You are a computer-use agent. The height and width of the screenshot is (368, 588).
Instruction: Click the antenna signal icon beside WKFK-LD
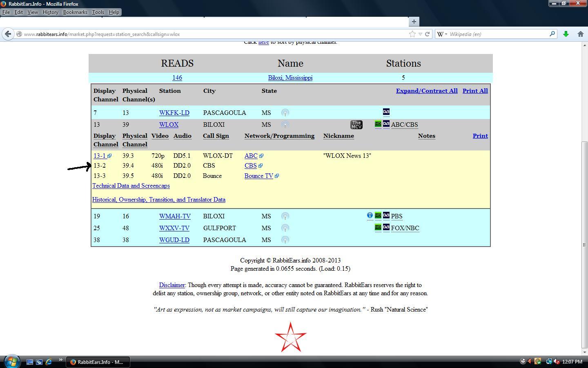point(285,113)
